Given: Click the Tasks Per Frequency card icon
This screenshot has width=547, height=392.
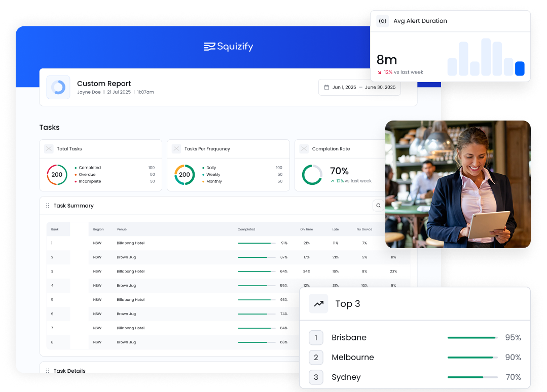Looking at the screenshot, I should (176, 149).
